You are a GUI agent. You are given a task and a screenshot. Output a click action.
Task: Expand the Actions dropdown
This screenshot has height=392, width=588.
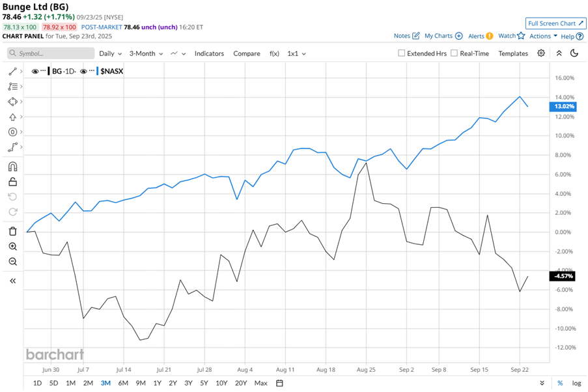(543, 36)
